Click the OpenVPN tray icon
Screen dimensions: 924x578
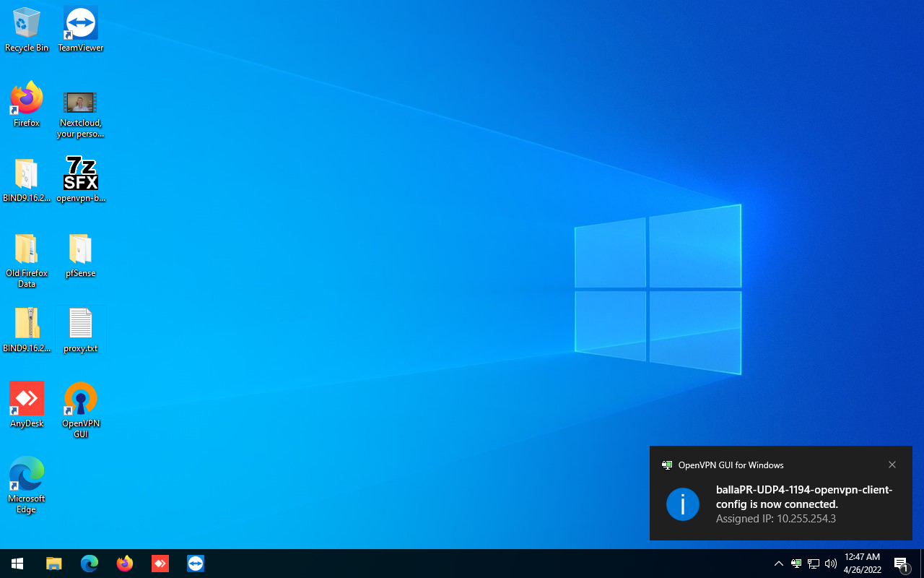coord(796,564)
